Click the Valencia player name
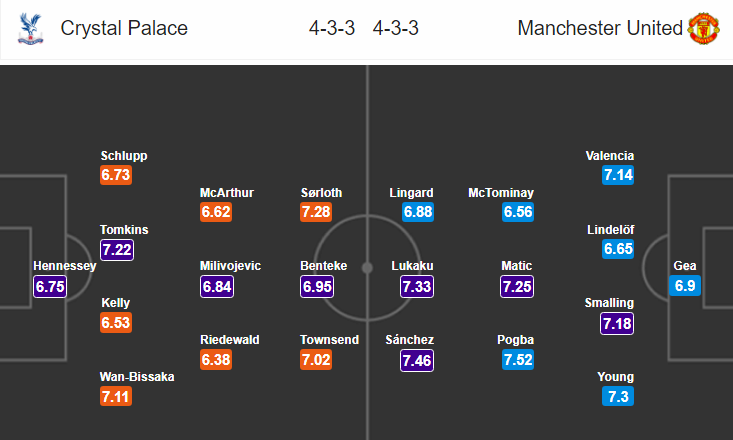This screenshot has height=440, width=733. point(610,156)
